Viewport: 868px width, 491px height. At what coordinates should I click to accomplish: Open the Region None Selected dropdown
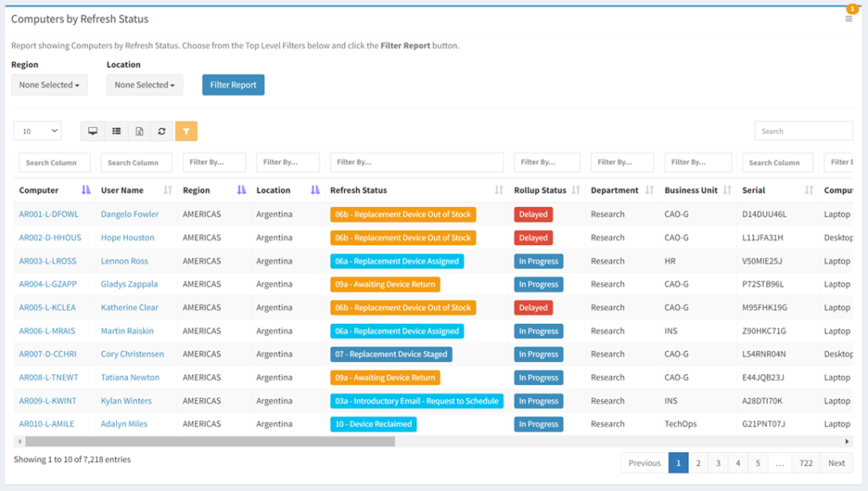(48, 85)
